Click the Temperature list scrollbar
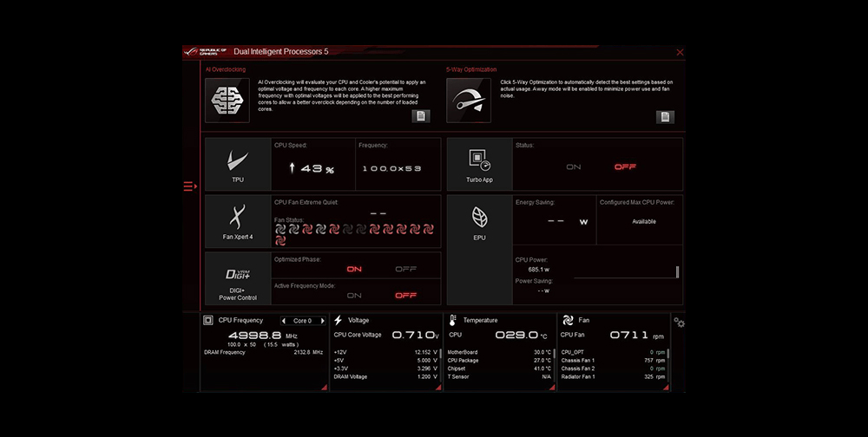This screenshot has height=437, width=868. (554, 354)
